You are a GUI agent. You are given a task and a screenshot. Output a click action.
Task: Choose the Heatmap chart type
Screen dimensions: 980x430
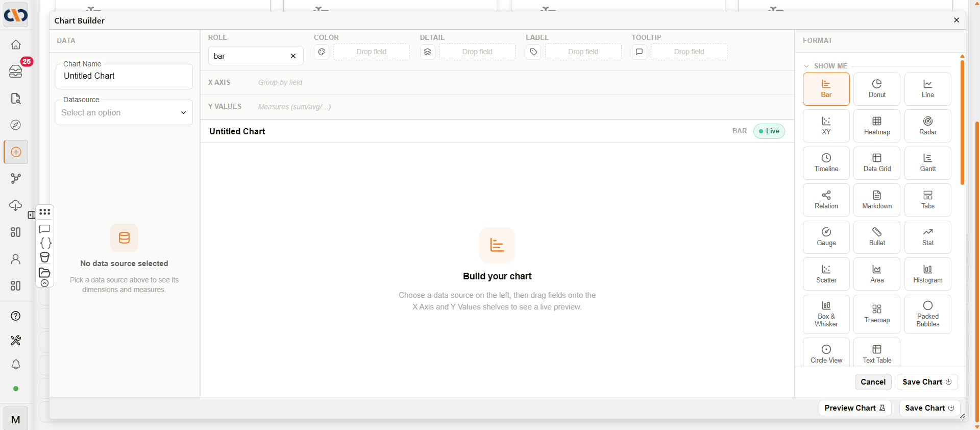tap(876, 126)
